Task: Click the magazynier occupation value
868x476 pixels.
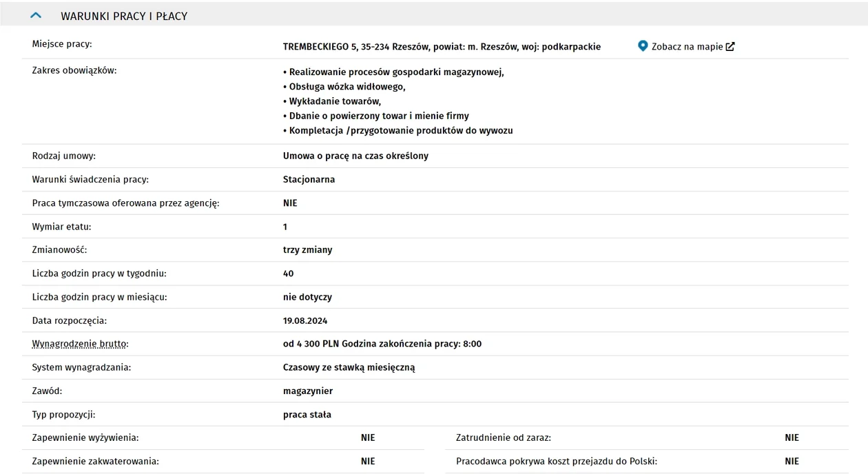Action: (308, 391)
